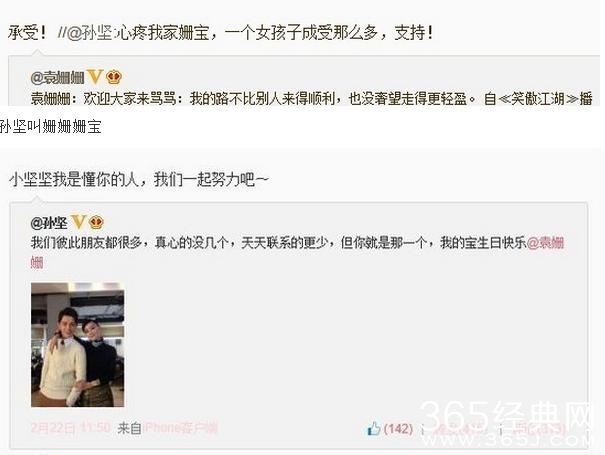Enlarge the couple photo thumbnail
605x455 pixels.
tap(78, 344)
